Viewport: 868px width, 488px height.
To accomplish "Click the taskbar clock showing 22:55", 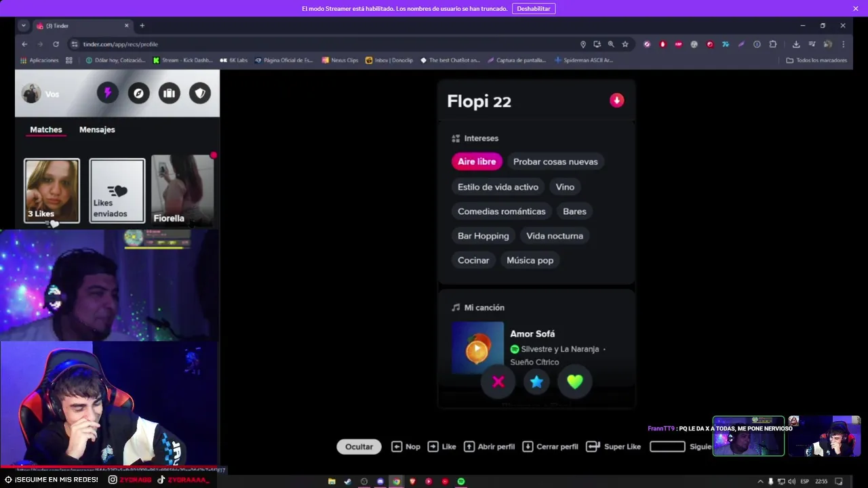I will [821, 481].
